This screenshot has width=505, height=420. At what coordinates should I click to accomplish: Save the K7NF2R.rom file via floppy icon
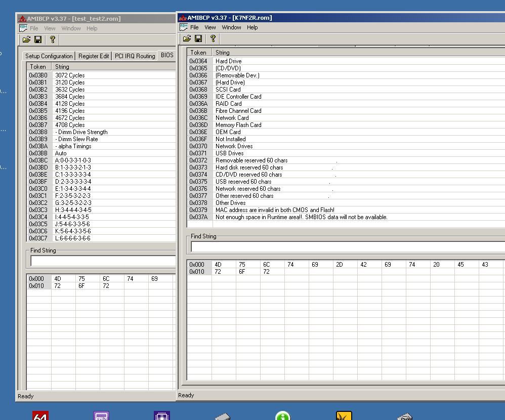click(198, 38)
